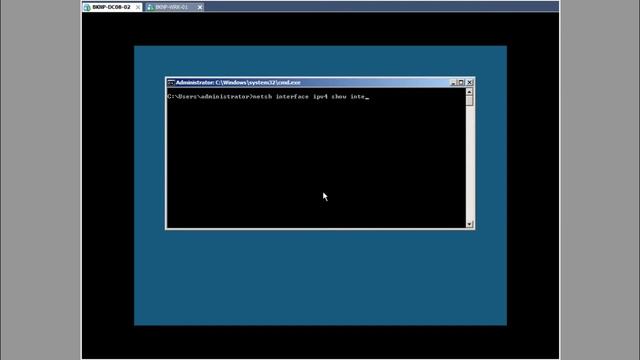Click the cmd.exe icon in title bar
Image resolution: width=640 pixels, height=360 pixels.
tap(171, 82)
